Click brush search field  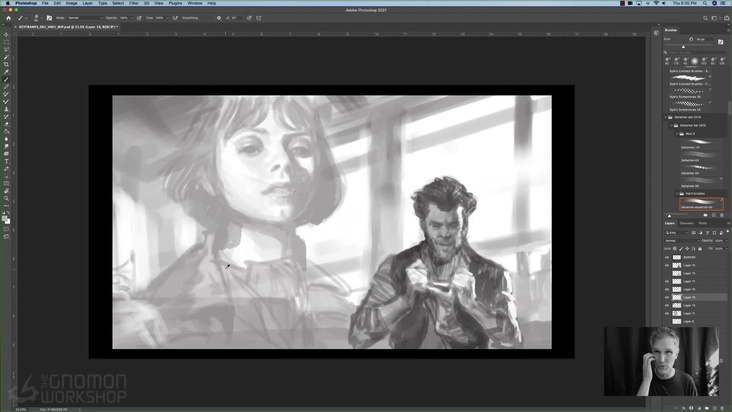point(696,53)
